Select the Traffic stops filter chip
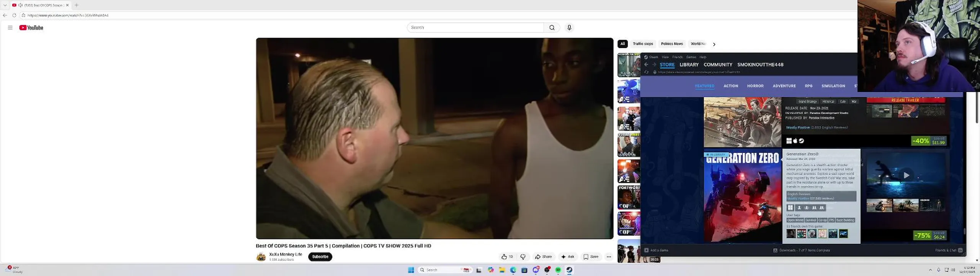Screen dimensions: 980x276 click(643, 44)
